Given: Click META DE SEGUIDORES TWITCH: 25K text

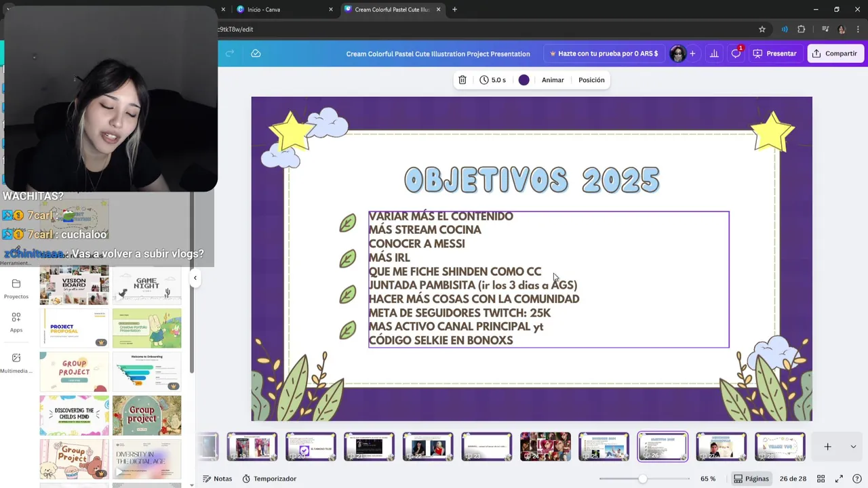Looking at the screenshot, I should tap(459, 313).
